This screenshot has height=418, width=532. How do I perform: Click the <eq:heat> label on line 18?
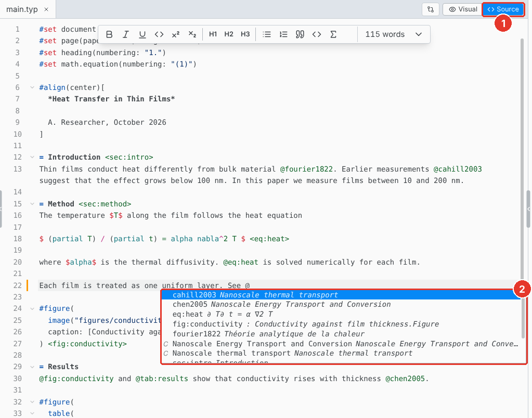269,239
